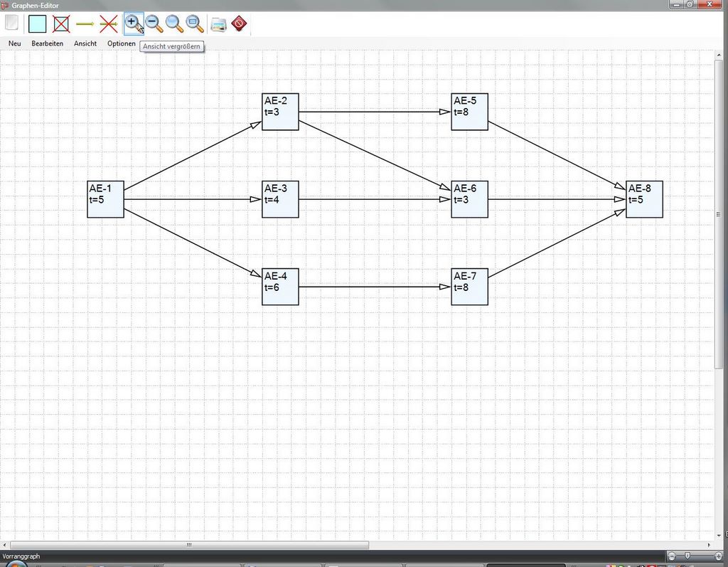
Task: Select node AE-1 in the graph
Action: point(105,199)
